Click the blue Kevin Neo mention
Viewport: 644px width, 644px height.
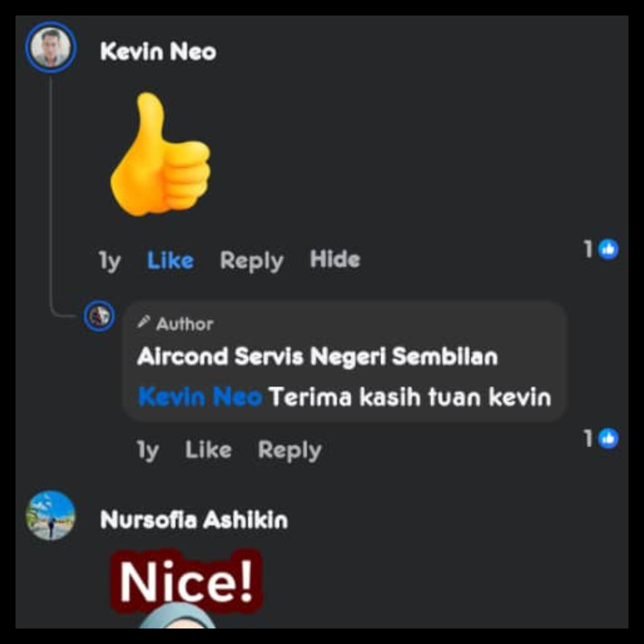pos(200,397)
